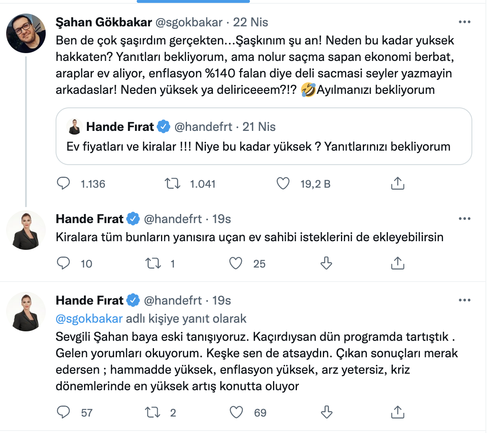Open the share icon on Hande Fırat's second reply
This screenshot has width=504, height=433.
tap(397, 412)
